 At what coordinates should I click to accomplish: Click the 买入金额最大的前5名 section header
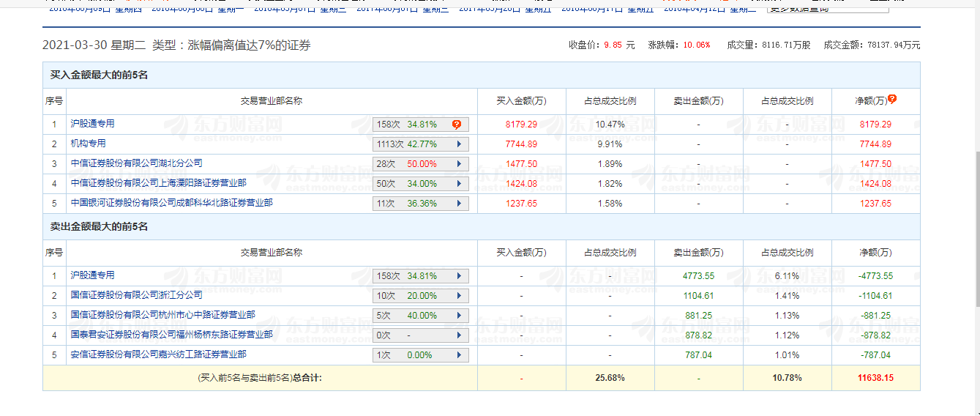click(99, 75)
